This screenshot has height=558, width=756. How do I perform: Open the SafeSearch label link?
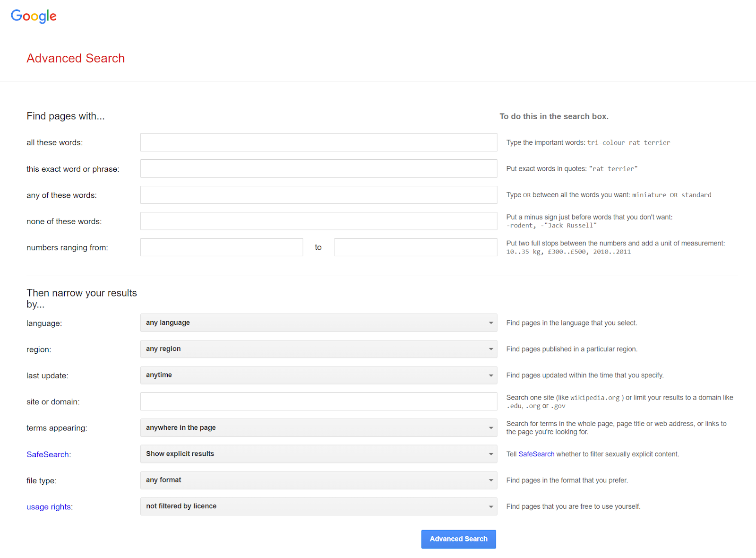48,454
